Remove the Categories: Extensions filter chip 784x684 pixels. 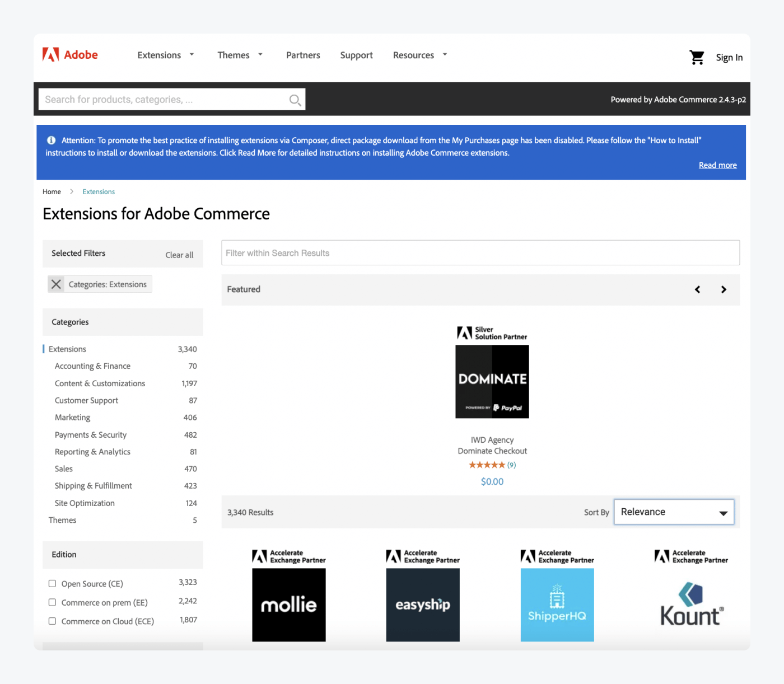click(x=56, y=284)
